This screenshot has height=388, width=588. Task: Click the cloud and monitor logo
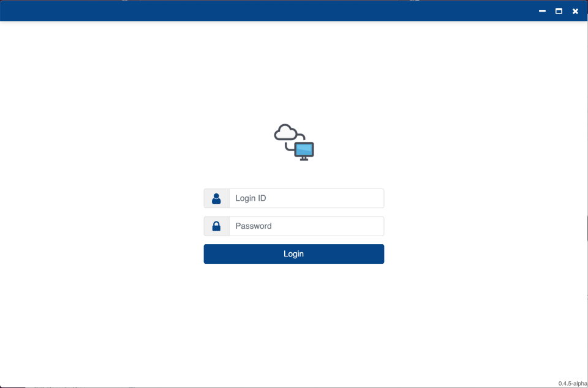tap(293, 141)
